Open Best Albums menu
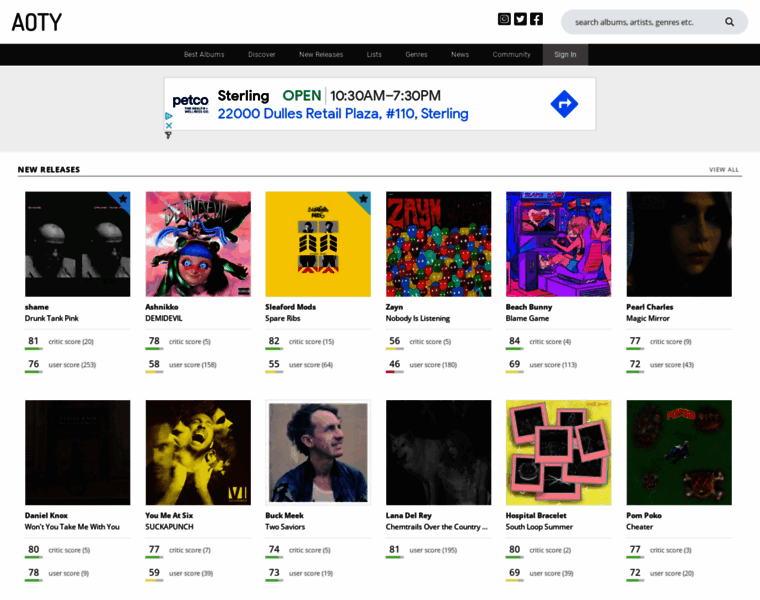The width and height of the screenshot is (760, 600). click(204, 54)
